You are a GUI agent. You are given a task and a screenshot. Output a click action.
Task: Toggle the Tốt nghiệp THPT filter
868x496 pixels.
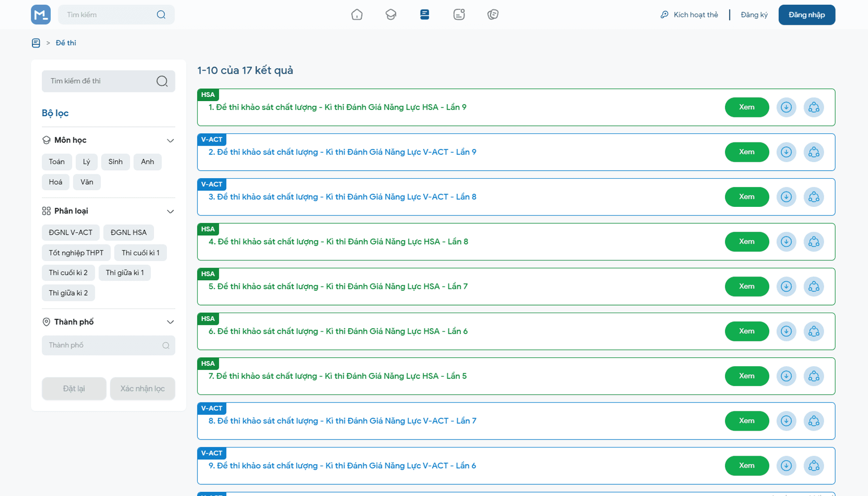76,253
